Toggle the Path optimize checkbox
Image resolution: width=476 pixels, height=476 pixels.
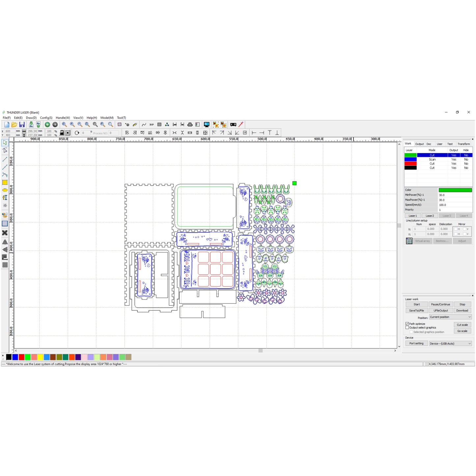tap(407, 324)
